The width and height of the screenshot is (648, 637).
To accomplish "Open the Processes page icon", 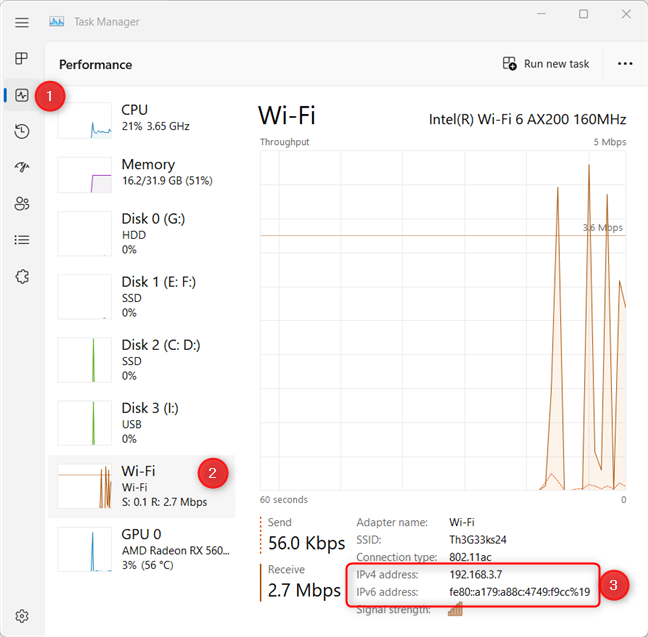I will point(21,58).
